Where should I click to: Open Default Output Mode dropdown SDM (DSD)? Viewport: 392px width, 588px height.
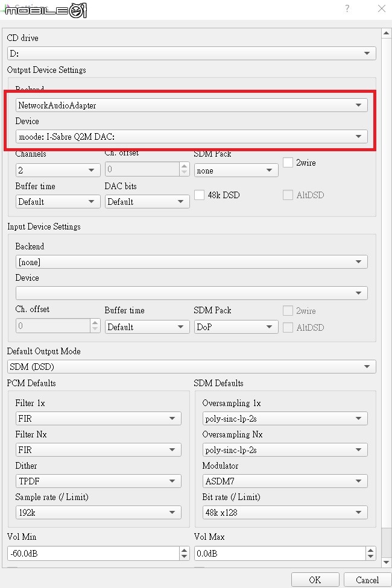click(x=192, y=366)
